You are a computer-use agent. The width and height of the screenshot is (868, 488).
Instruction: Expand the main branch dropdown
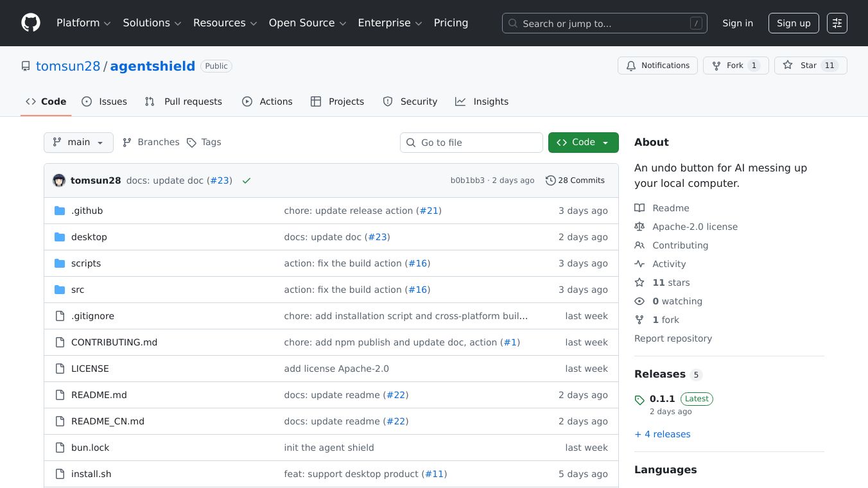pyautogui.click(x=78, y=143)
